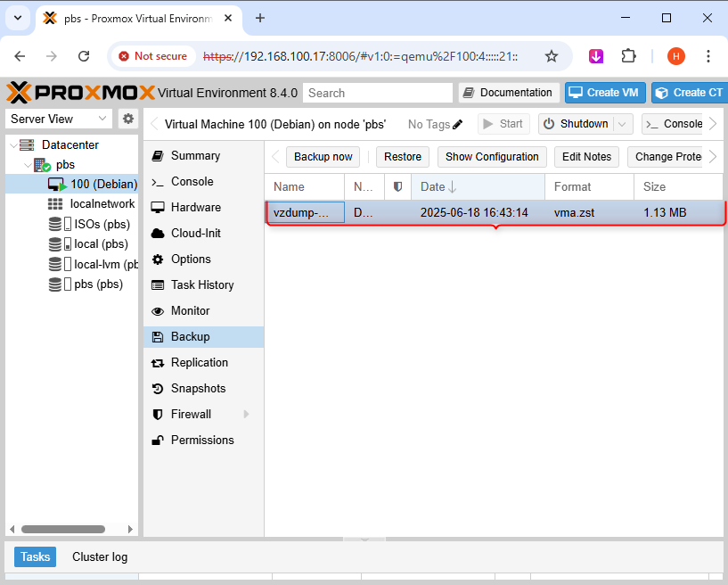This screenshot has height=585, width=728.
Task: Expand the Firewall submenu arrow
Action: (247, 414)
